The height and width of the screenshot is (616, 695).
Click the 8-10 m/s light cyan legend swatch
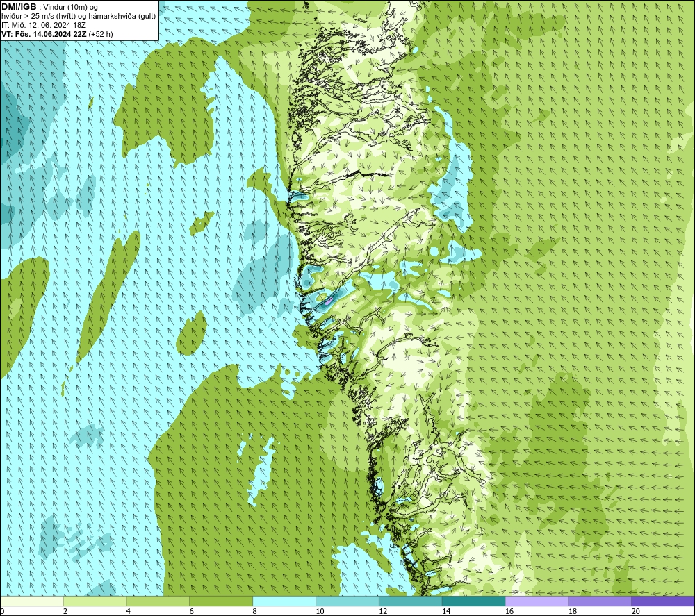point(284,601)
